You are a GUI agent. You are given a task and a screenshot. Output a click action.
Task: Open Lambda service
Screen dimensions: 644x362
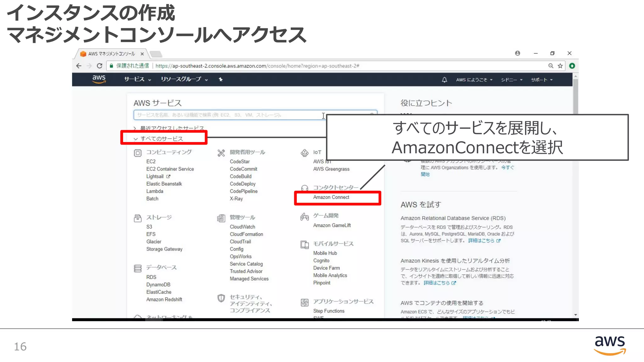click(x=155, y=191)
